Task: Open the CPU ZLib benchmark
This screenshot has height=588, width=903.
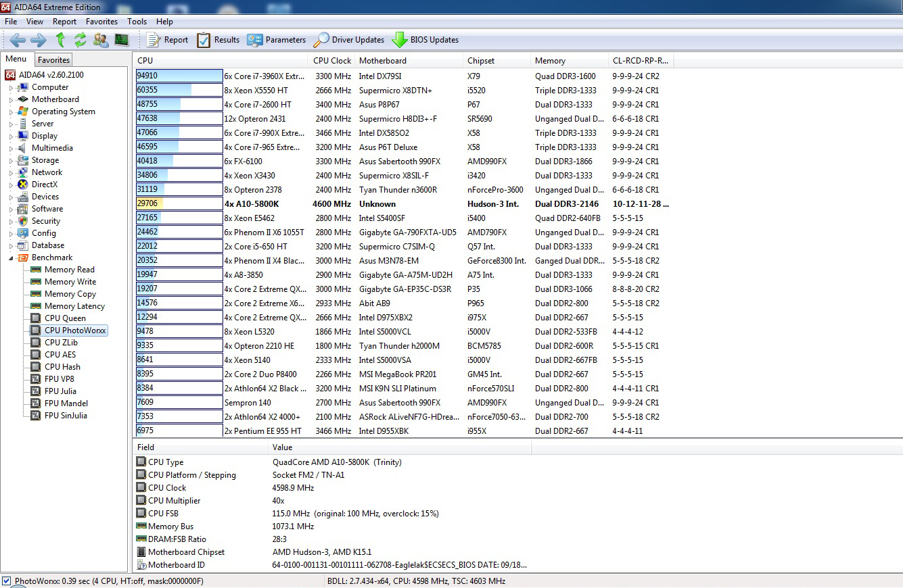Action: 62,343
